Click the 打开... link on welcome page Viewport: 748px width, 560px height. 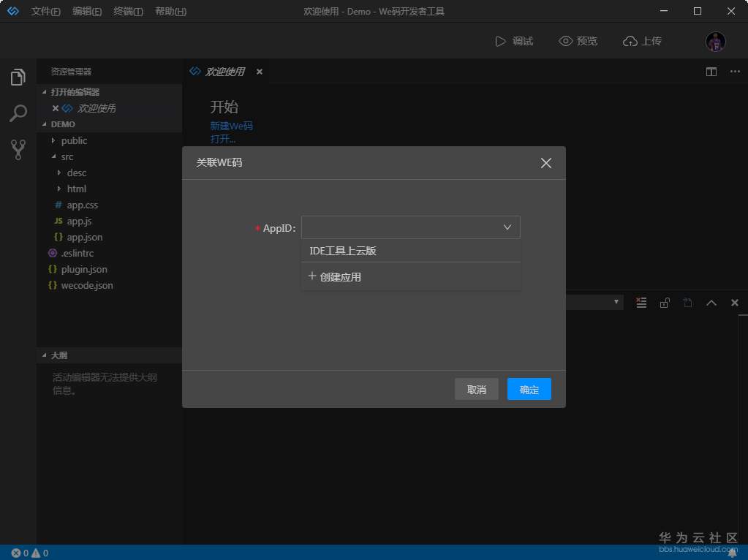coord(223,139)
